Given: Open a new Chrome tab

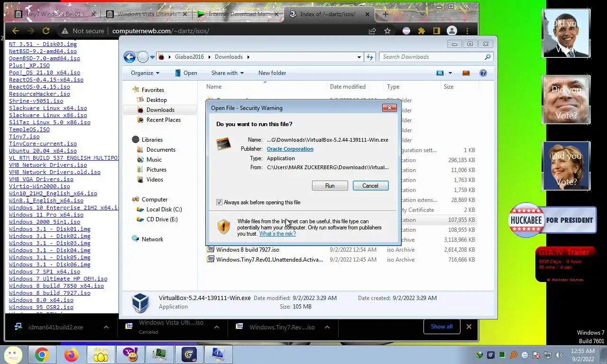Looking at the screenshot, I should point(385,14).
